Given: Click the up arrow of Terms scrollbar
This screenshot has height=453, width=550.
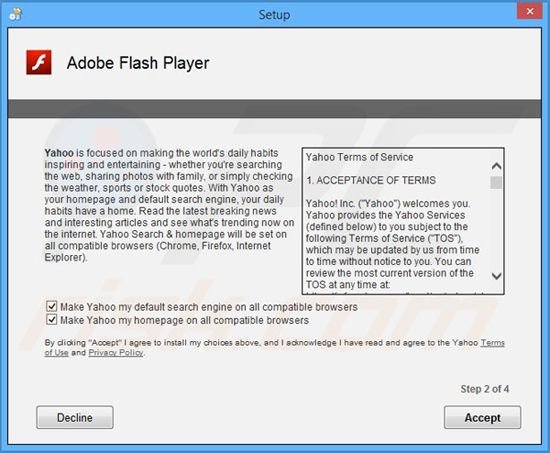Looking at the screenshot, I should pyautogui.click(x=496, y=166).
